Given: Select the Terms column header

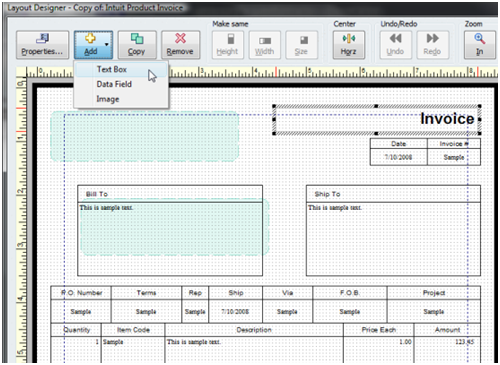Looking at the screenshot, I should pos(146,293).
